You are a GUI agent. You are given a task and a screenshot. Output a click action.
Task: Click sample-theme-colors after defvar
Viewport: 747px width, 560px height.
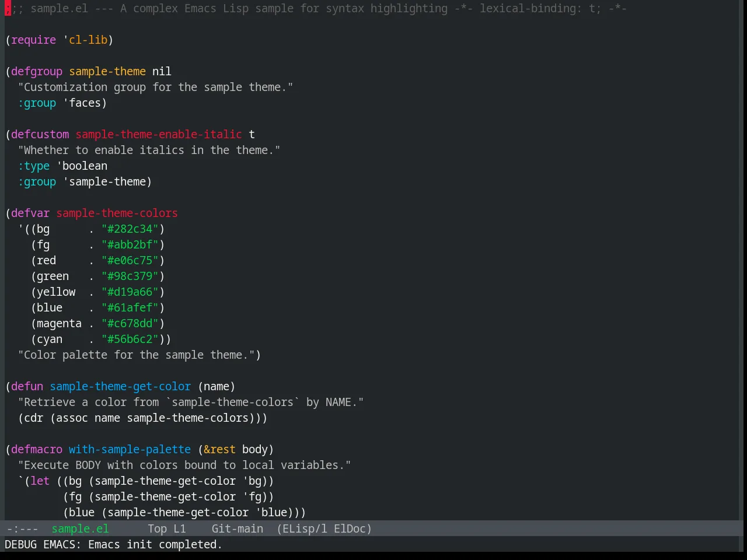(x=117, y=213)
